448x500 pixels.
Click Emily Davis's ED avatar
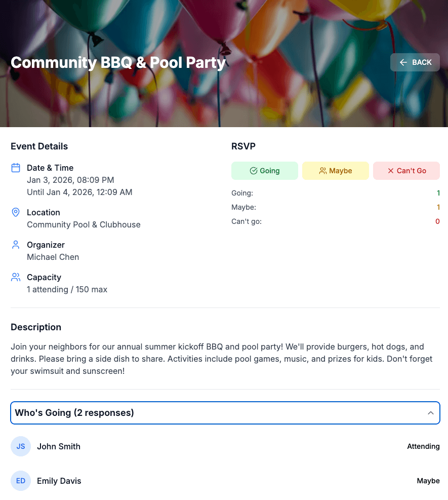(21, 481)
